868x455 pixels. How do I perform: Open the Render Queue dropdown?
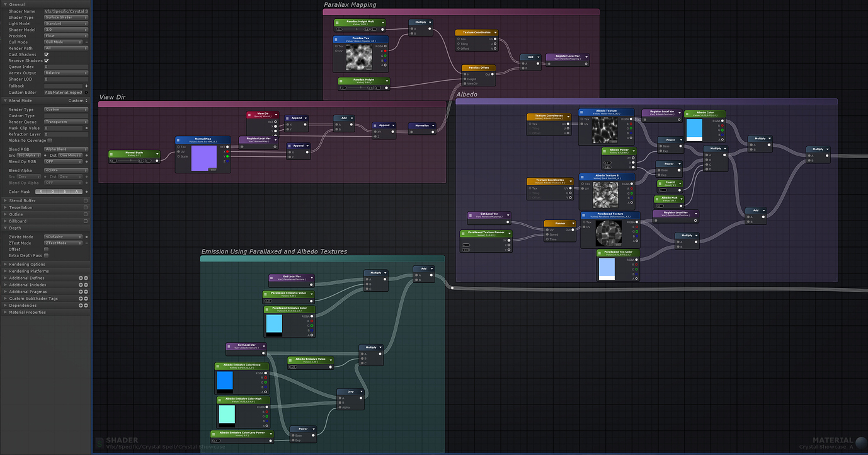66,122
